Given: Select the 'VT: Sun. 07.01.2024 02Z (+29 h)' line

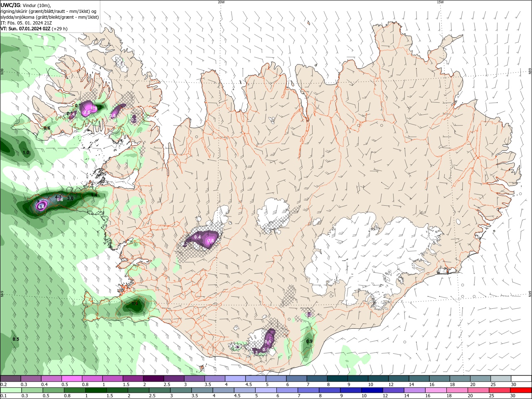Looking at the screenshot, I should (x=34, y=29).
